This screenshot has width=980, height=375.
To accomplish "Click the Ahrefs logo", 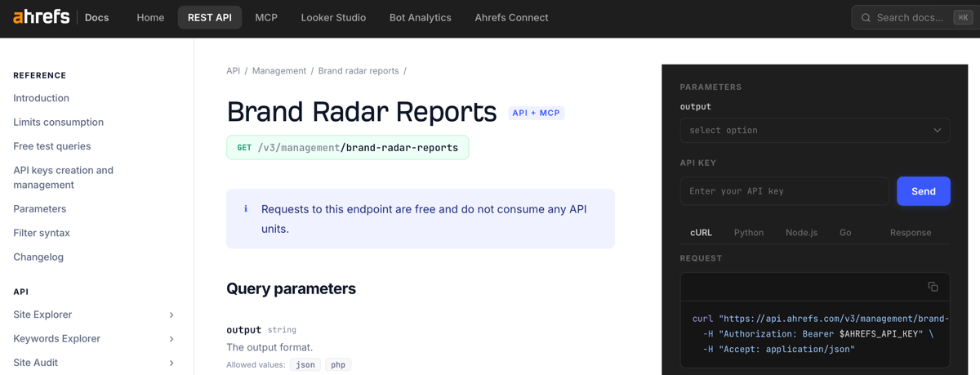I will pyautogui.click(x=41, y=16).
